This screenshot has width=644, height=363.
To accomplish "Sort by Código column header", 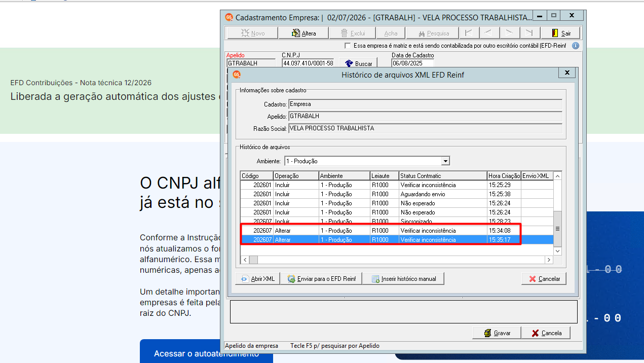I will [x=256, y=176].
